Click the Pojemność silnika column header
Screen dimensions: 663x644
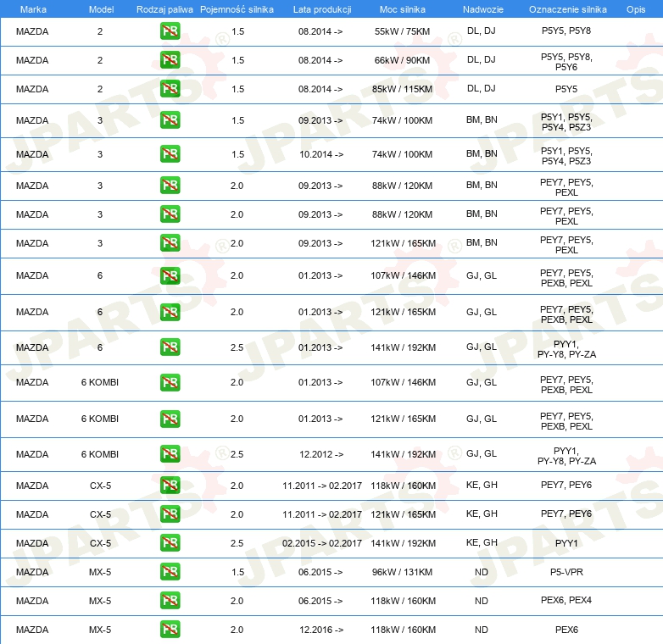(237, 9)
